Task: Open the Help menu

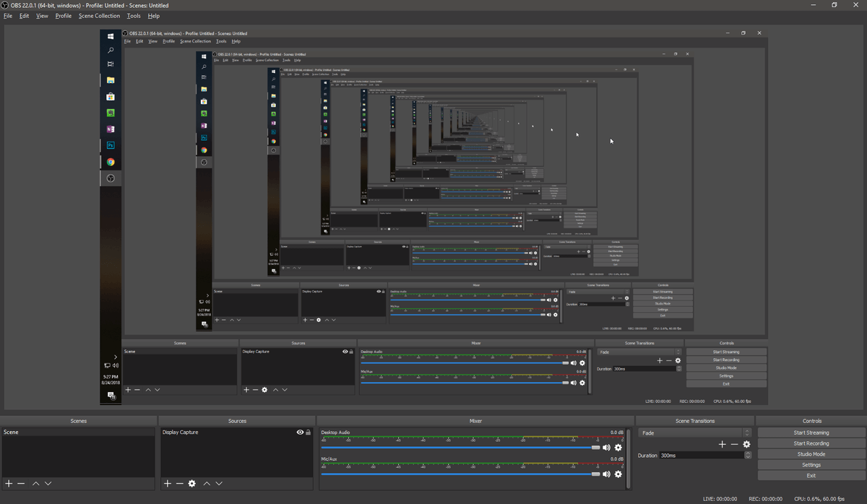Action: coord(154,16)
